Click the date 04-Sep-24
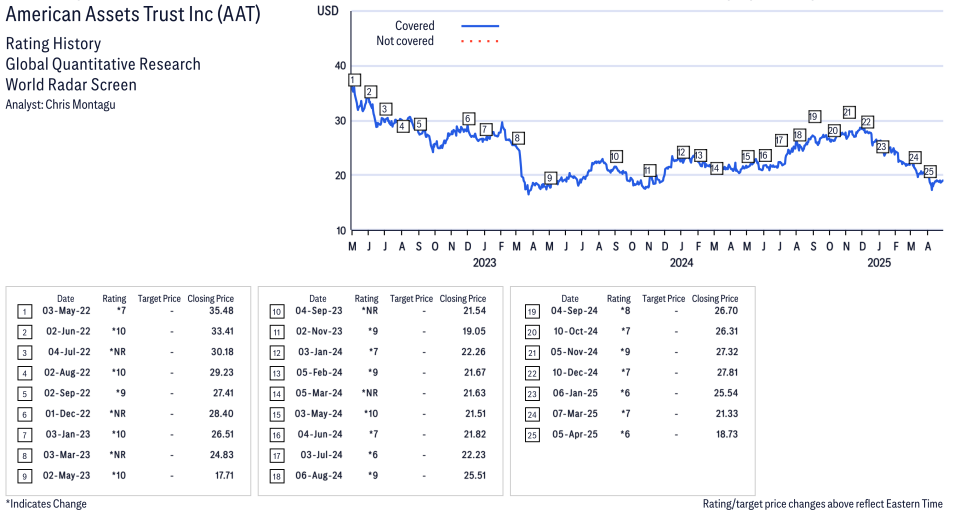 click(574, 311)
